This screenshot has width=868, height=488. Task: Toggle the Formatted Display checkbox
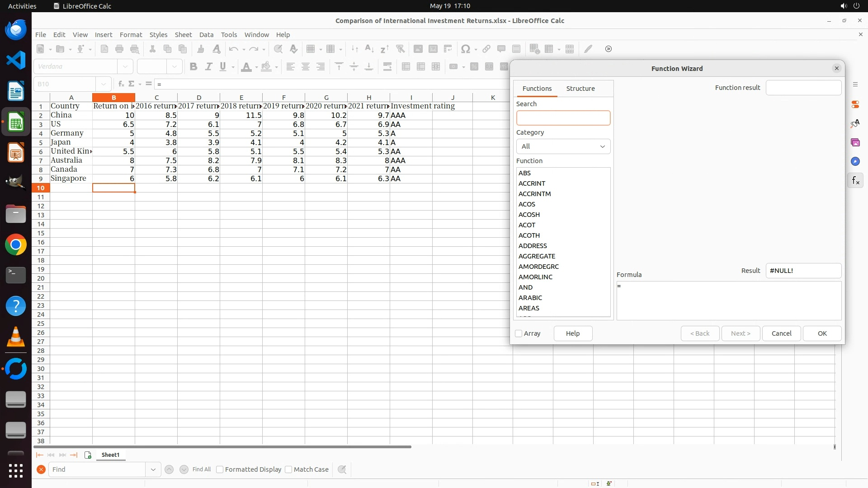220,469
